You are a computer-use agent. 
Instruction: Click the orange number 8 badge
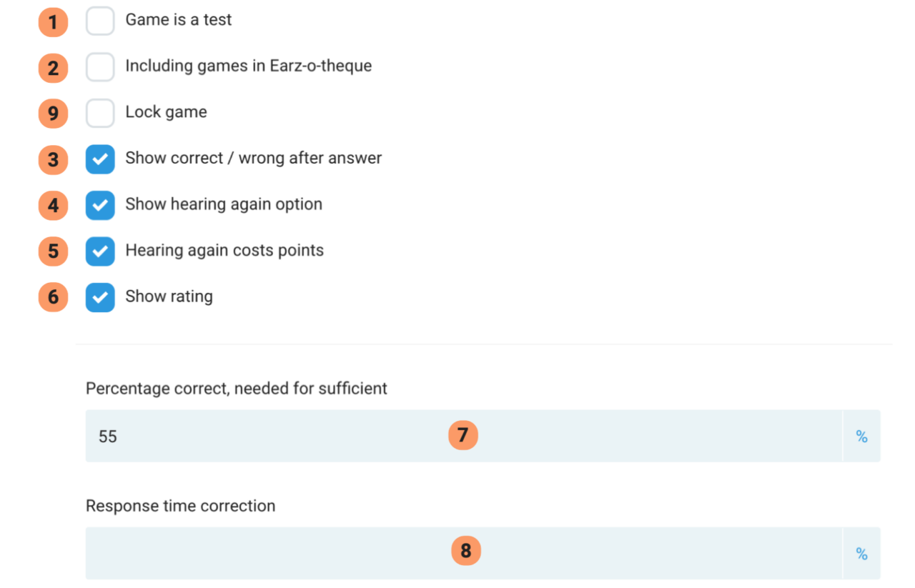(x=466, y=551)
